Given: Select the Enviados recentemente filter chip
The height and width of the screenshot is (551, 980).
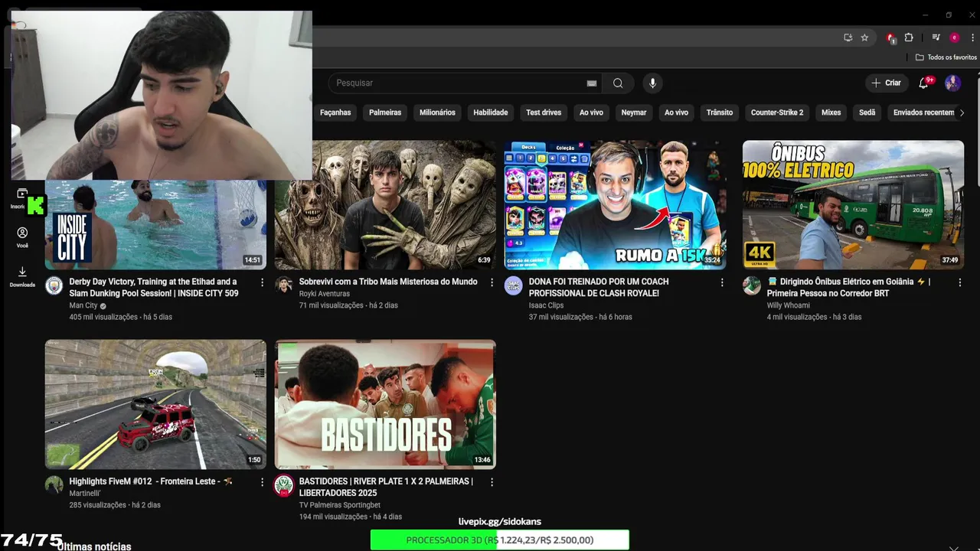Looking at the screenshot, I should [x=923, y=112].
